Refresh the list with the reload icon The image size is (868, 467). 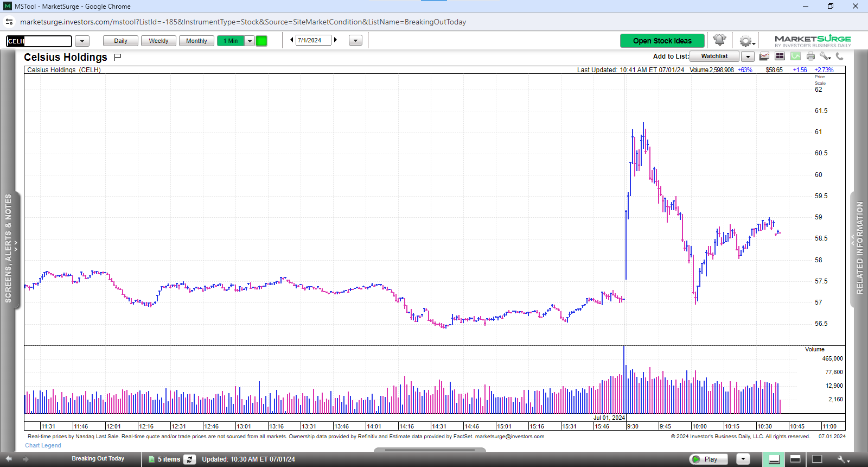click(x=189, y=459)
